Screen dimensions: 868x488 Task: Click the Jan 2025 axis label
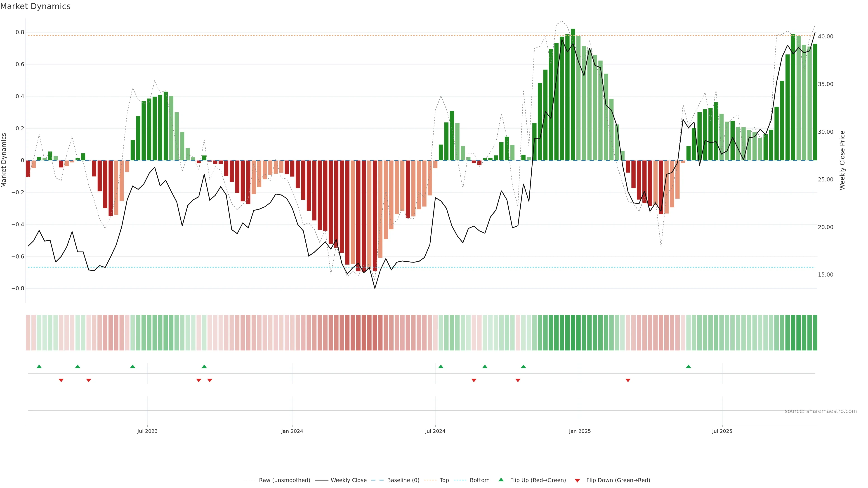click(580, 431)
